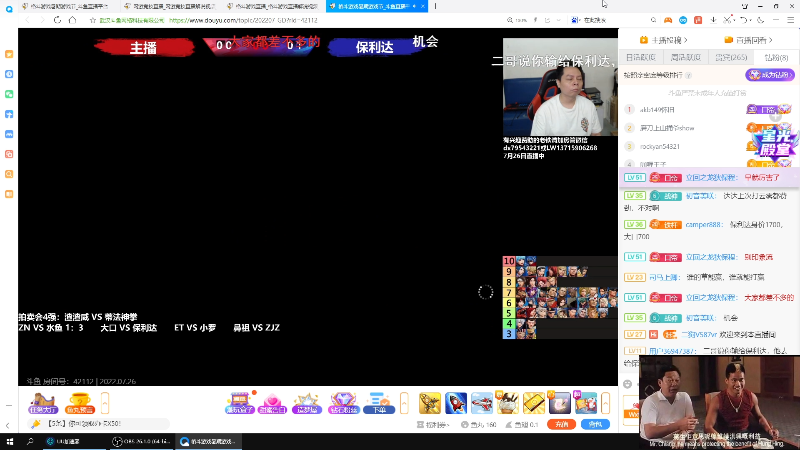Switch to the weekly contribution ranking tab

pyautogui.click(x=686, y=57)
